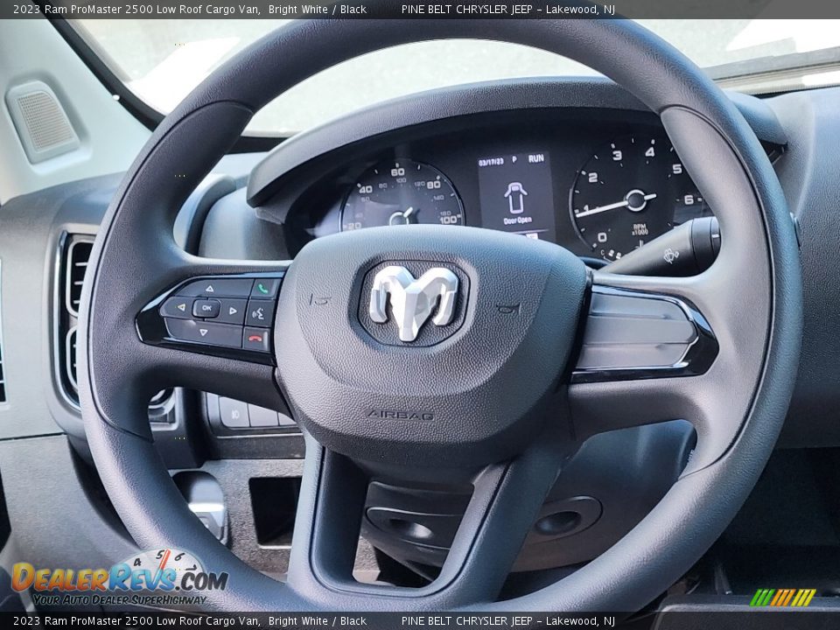Click the "60" mark on the speedometer
Image resolution: width=840 pixels, height=630 pixels.
[397, 172]
